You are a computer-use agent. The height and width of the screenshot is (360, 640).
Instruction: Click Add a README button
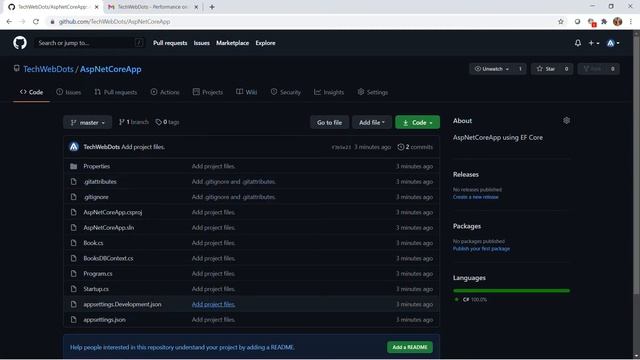pos(410,347)
